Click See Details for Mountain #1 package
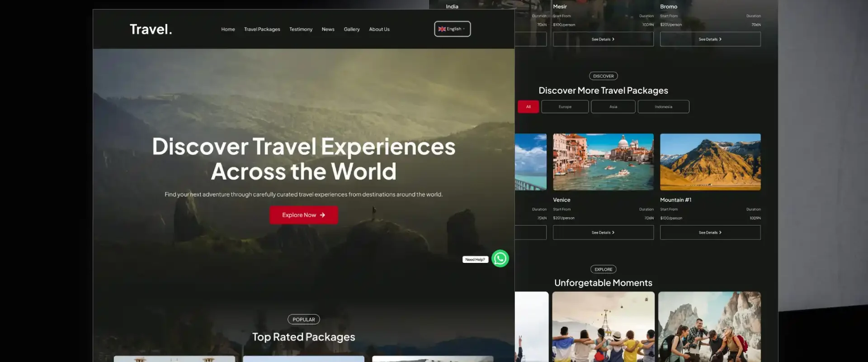The image size is (868, 362). 710,233
